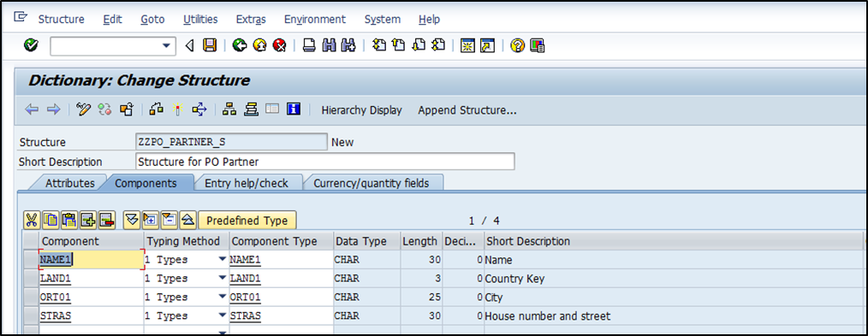868x336 pixels.
Task: Click the Find Next binoculars-plus icon
Action: tap(348, 46)
